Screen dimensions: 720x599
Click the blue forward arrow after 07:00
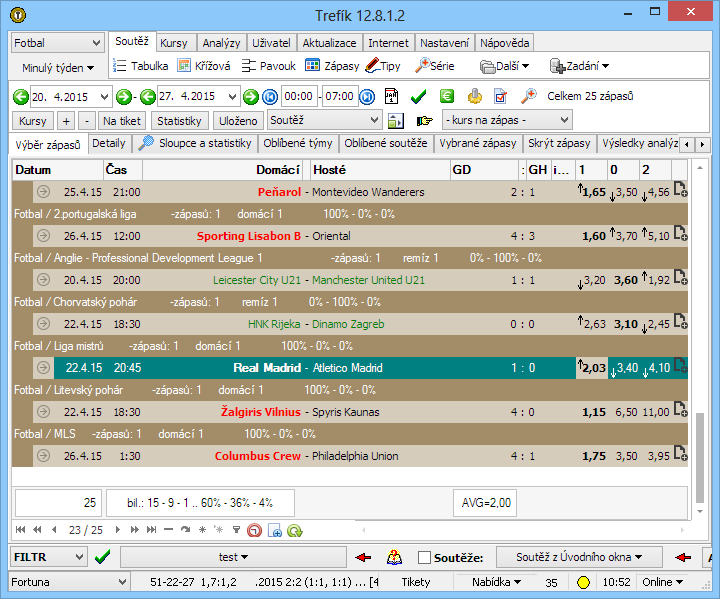pos(367,97)
